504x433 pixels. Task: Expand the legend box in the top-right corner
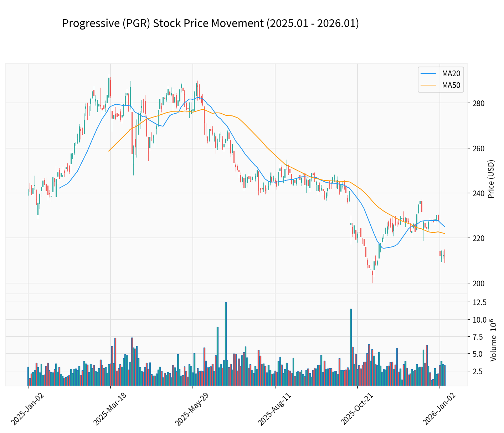(x=441, y=79)
